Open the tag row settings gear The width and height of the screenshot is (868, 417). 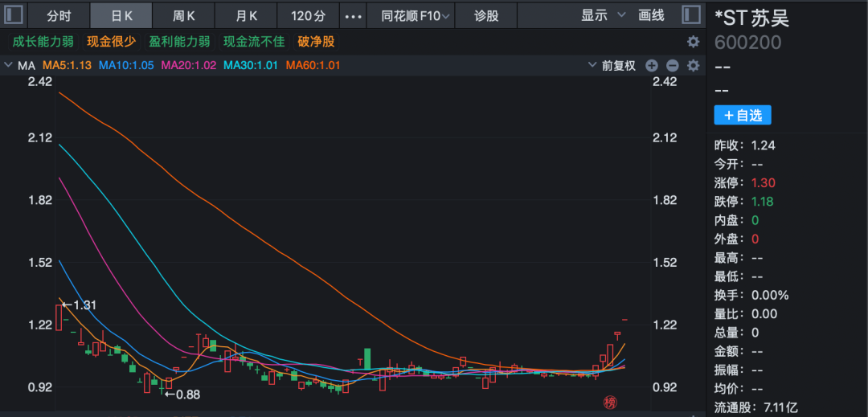pyautogui.click(x=693, y=42)
